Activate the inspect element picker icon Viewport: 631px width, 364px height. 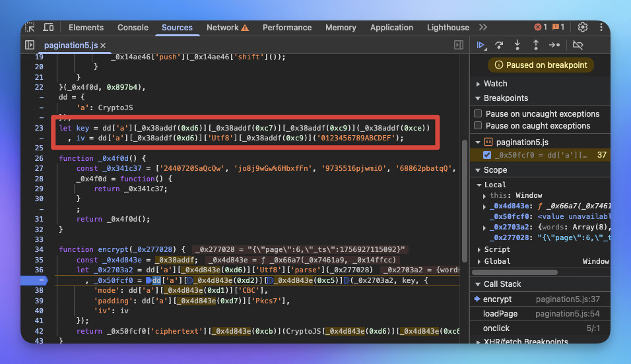point(30,27)
